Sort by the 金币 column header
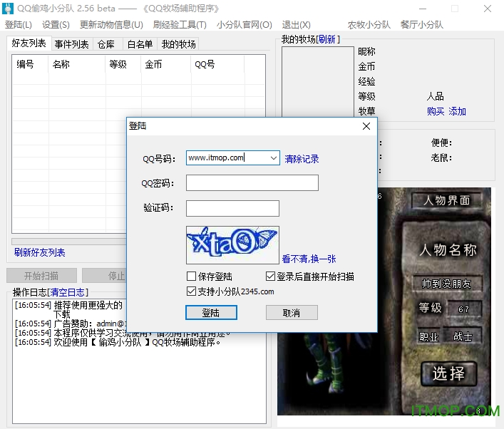The height and width of the screenshot is (429, 504). 166,64
